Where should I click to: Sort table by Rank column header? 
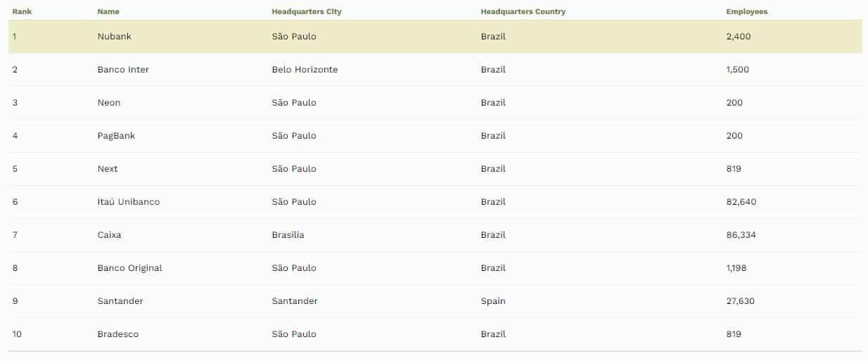point(22,12)
